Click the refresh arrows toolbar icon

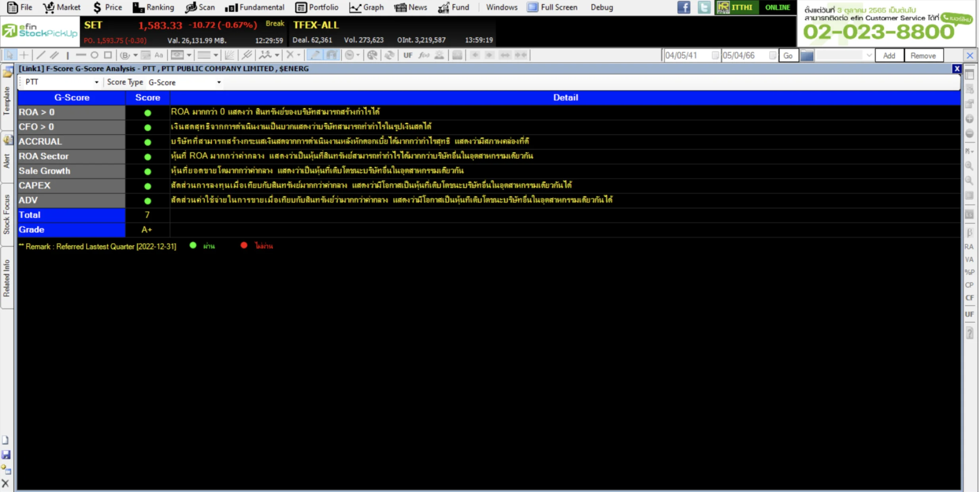click(389, 55)
